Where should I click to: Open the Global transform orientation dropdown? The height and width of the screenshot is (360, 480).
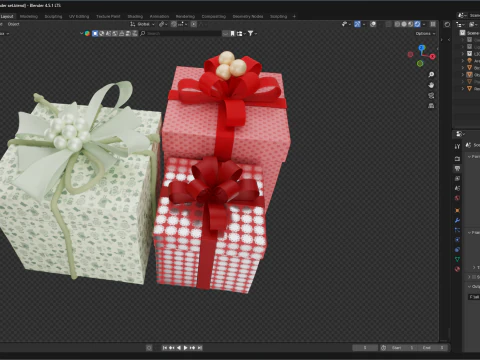coord(143,24)
